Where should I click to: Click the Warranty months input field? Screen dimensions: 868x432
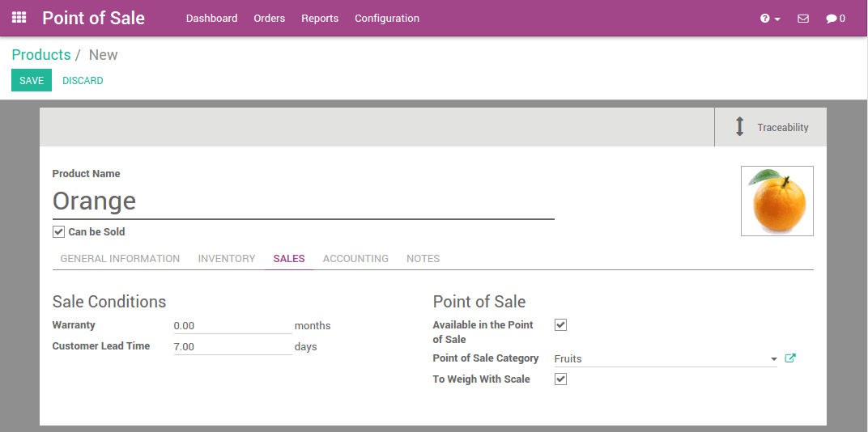232,326
